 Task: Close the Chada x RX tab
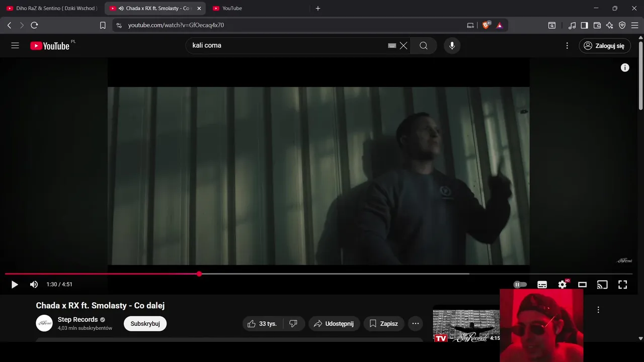[x=199, y=9]
